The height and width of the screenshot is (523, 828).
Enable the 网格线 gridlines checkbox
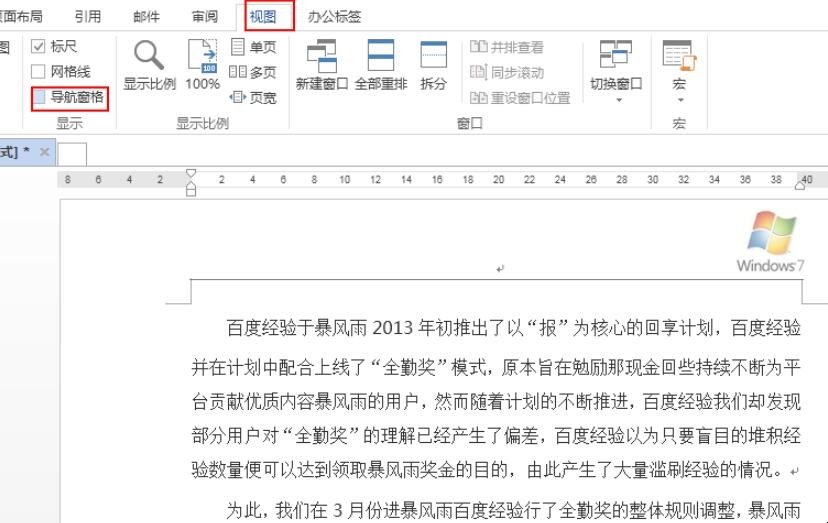coord(38,71)
